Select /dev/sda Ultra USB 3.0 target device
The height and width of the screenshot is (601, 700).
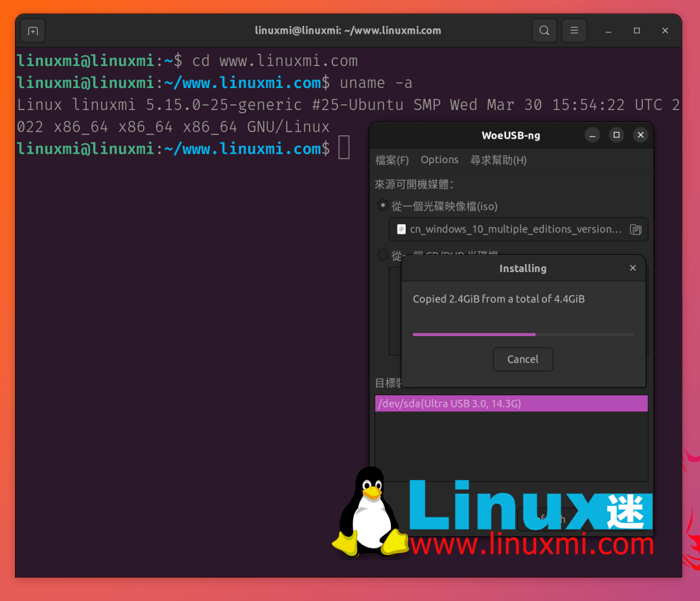tap(511, 403)
